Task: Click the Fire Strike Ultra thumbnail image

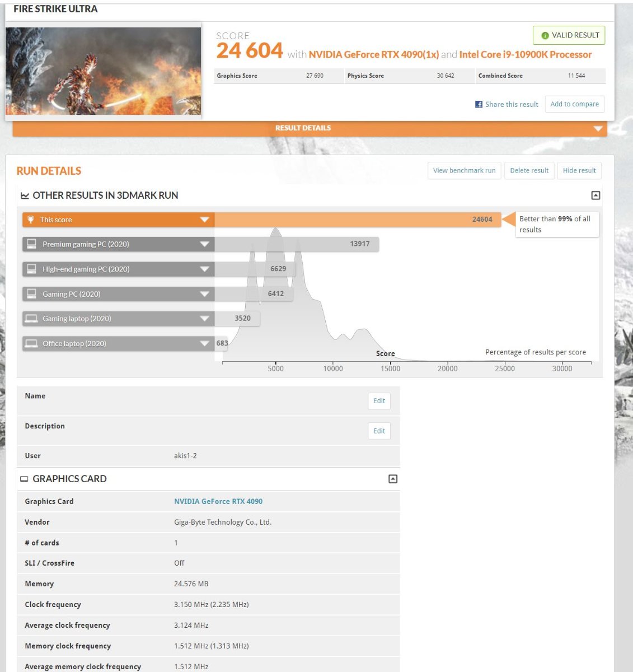Action: (x=103, y=71)
